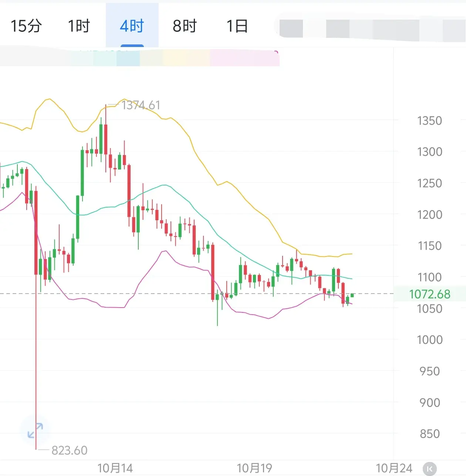Image resolution: width=466 pixels, height=476 pixels.
Task: Click the 10月19 date label
Action: tap(254, 468)
